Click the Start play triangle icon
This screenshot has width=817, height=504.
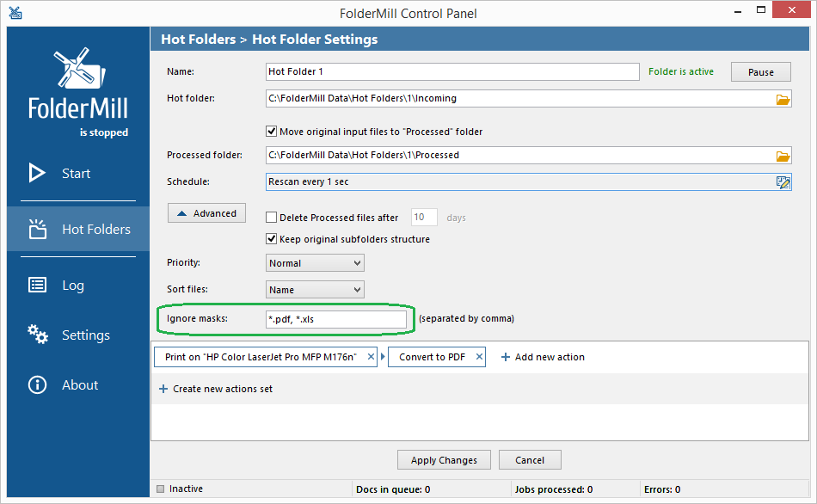[37, 173]
